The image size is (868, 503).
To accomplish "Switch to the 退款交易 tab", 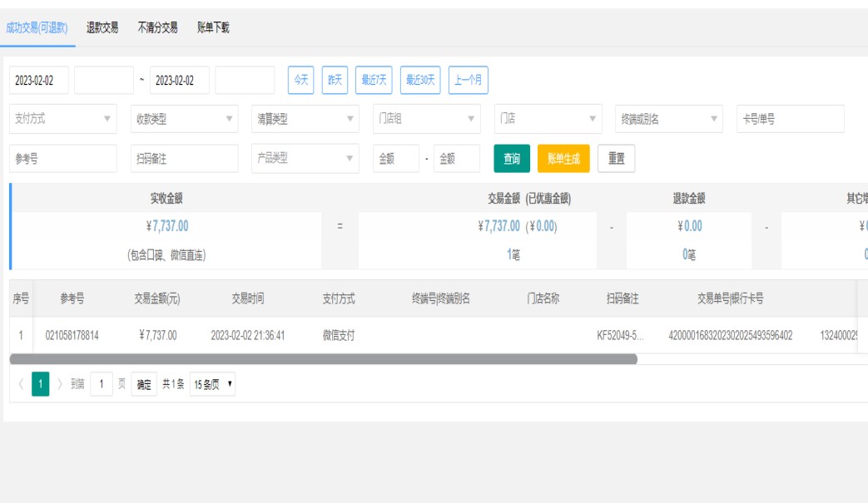I will [x=102, y=27].
